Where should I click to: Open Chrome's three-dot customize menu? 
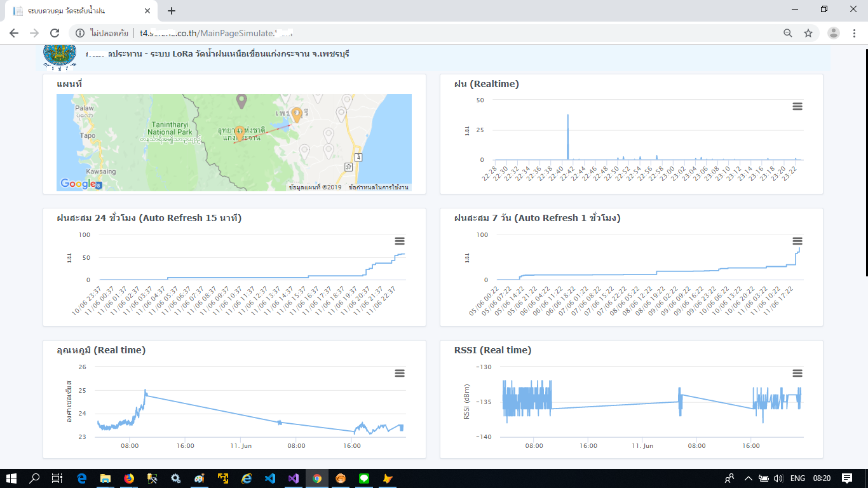tap(855, 33)
